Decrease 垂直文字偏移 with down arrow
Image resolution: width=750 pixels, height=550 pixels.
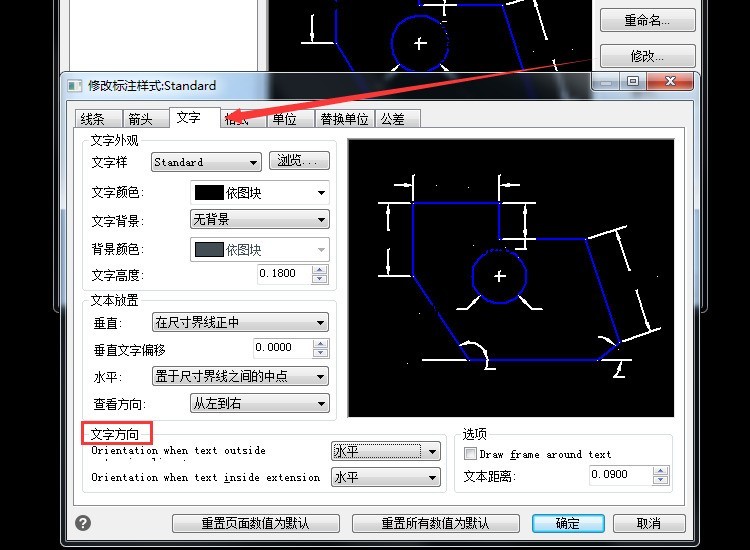click(x=320, y=353)
